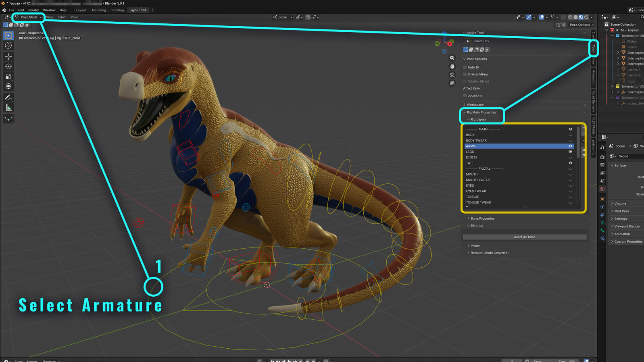644x362 pixels.
Task: Click the viewport zoom magnifier icon
Action: [452, 58]
